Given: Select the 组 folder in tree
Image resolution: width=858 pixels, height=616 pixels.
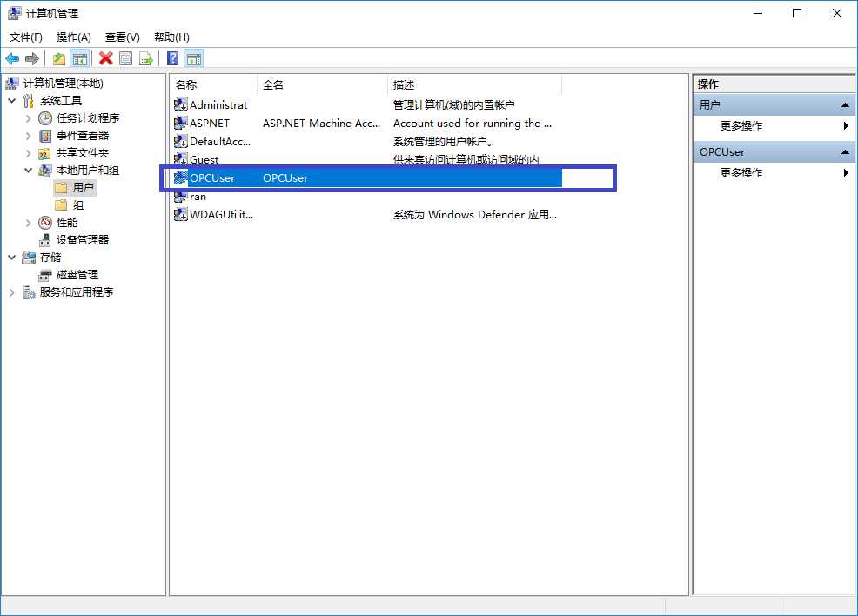Looking at the screenshot, I should (x=70, y=205).
